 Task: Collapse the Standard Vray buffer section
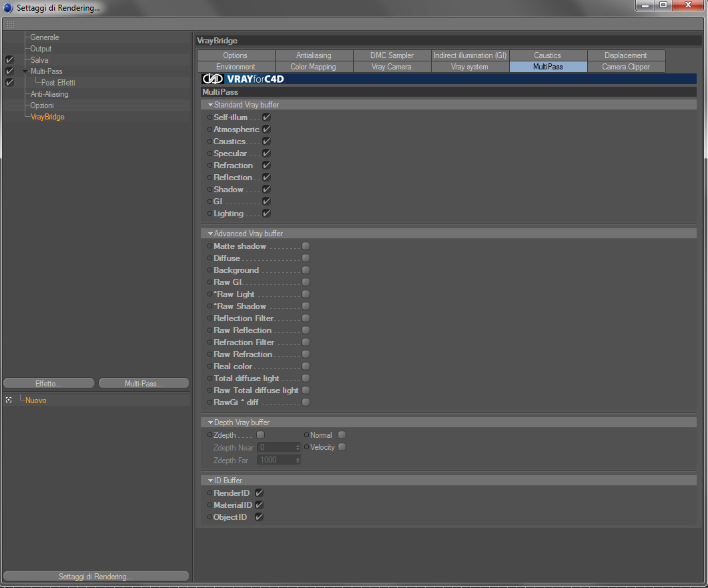[x=210, y=105]
